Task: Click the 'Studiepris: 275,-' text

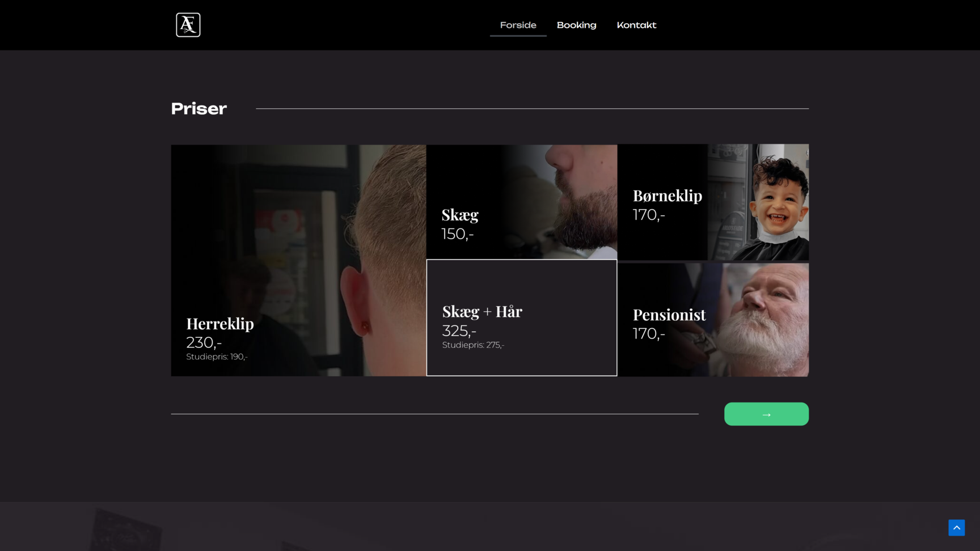Action: tap(473, 345)
